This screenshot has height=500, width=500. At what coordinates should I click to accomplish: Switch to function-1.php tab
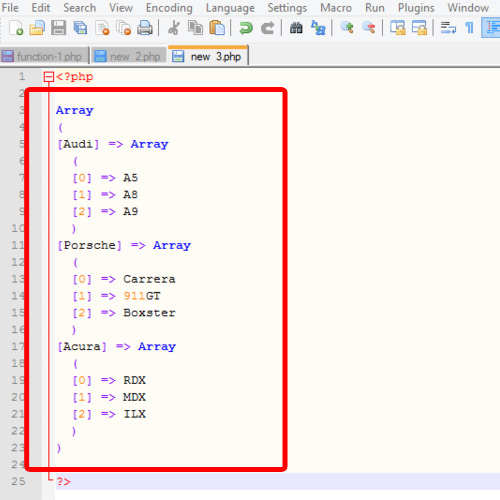coord(44,56)
